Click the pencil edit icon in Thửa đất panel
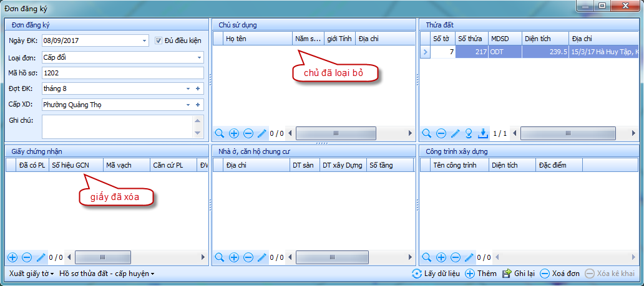 click(x=455, y=133)
